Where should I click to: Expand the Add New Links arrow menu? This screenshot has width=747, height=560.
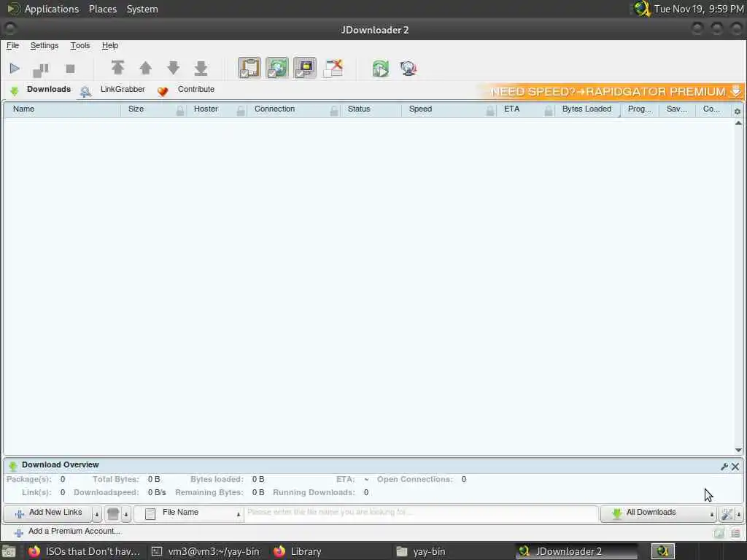click(x=97, y=514)
